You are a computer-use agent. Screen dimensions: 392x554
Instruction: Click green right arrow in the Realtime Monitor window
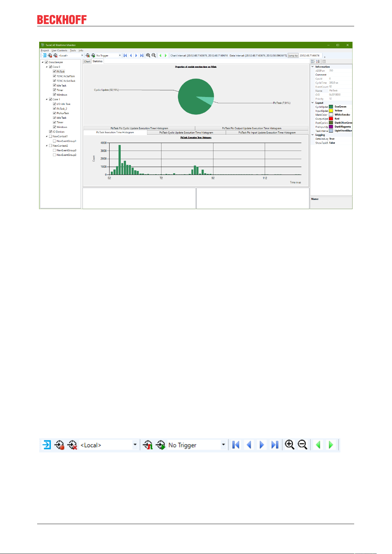(166, 56)
